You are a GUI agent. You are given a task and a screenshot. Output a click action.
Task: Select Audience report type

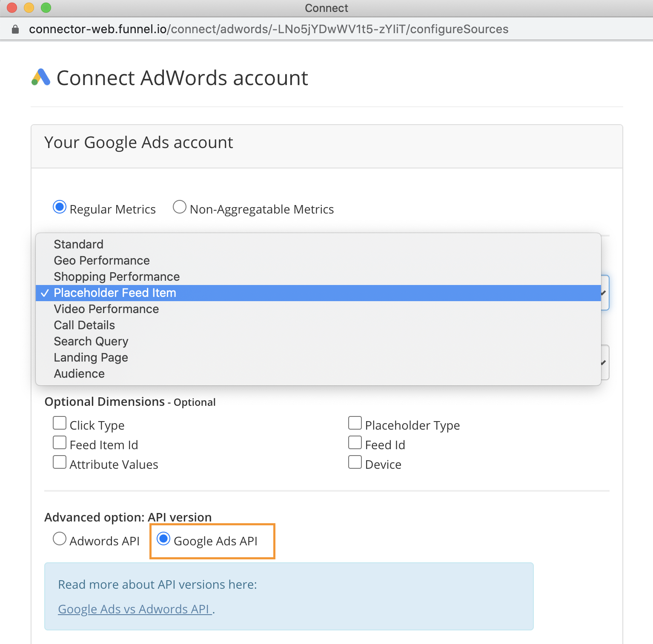click(79, 373)
